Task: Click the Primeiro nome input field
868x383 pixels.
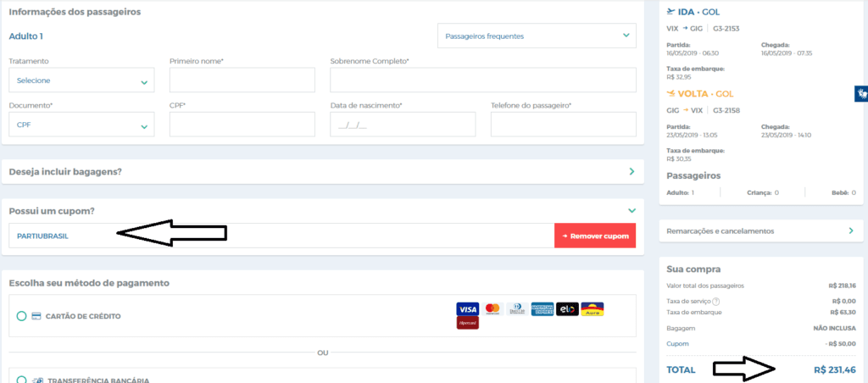Action: 242,80
